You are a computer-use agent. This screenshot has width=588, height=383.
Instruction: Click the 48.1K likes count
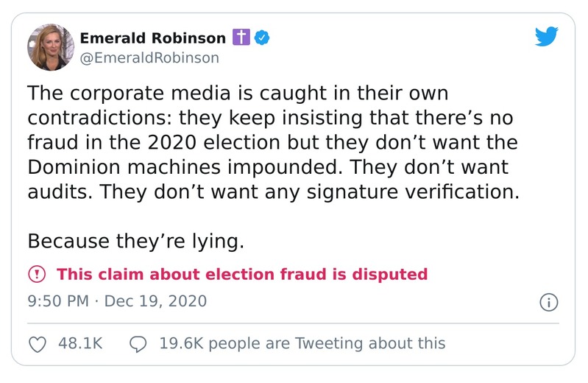(x=79, y=343)
